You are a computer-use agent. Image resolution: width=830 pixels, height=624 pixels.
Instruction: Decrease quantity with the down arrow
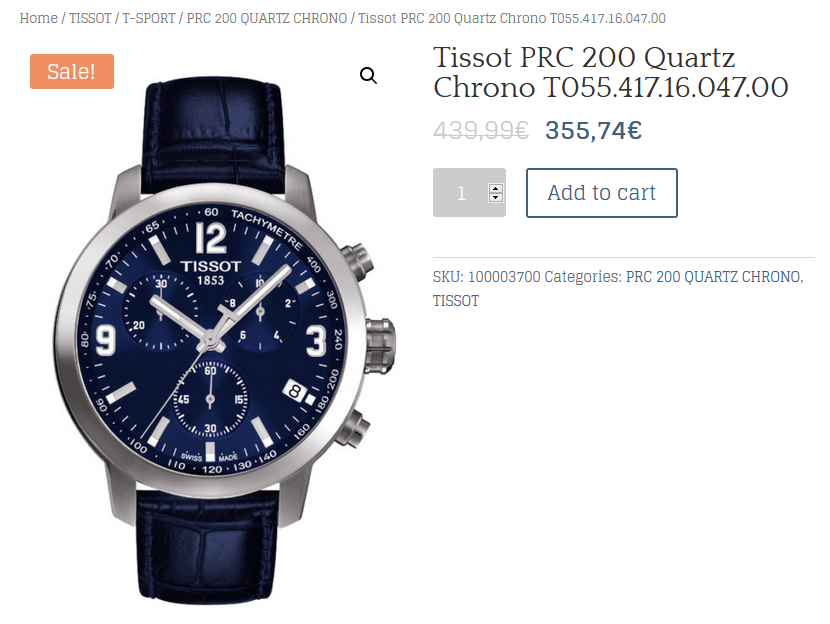coord(495,197)
